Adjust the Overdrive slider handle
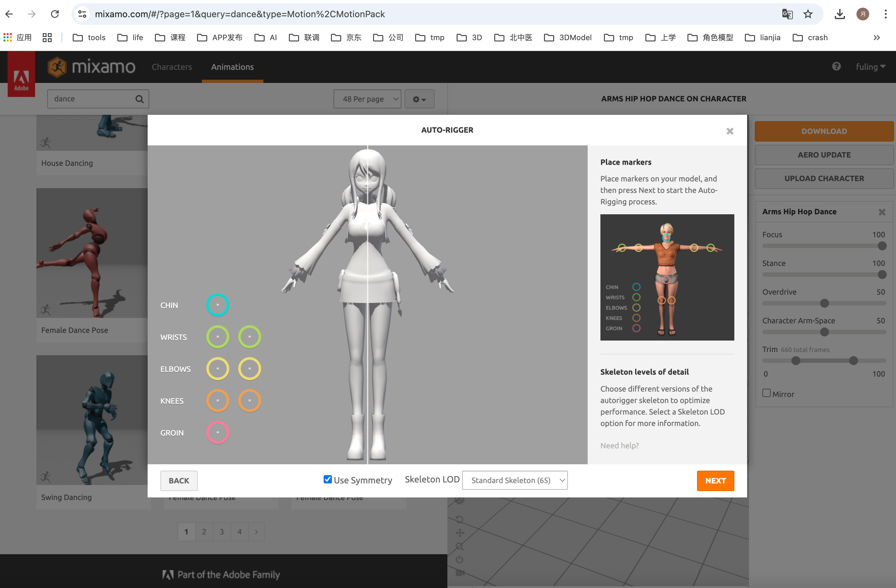Screen dimensions: 896x588 (x=824, y=303)
